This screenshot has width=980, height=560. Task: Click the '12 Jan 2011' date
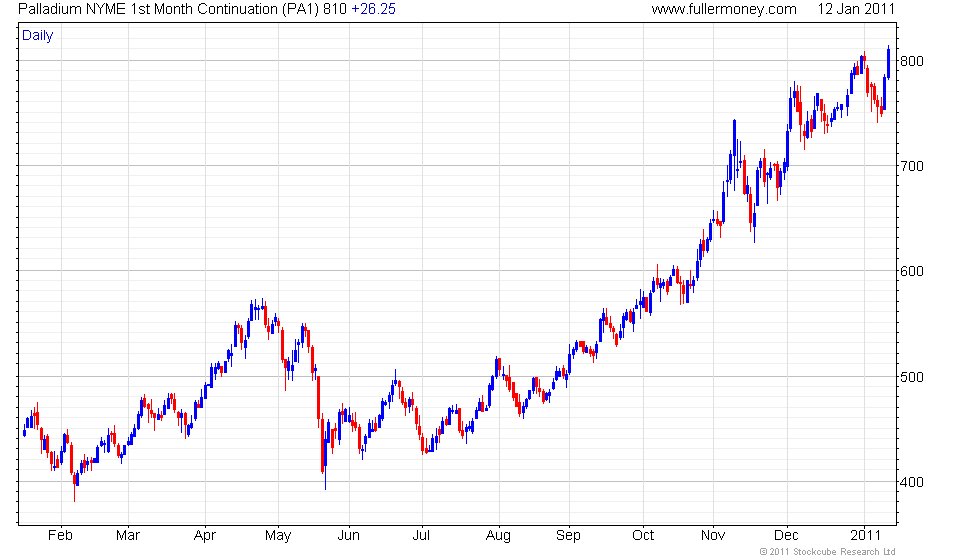(x=856, y=9)
